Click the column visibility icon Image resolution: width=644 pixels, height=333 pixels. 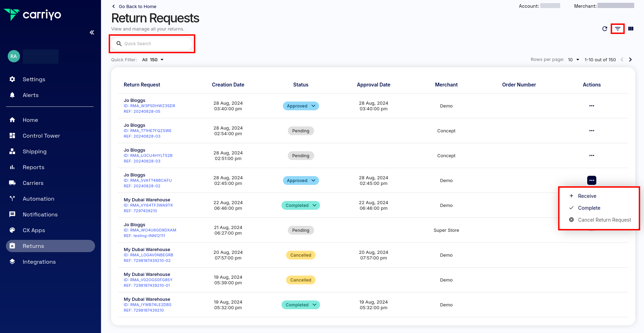point(631,29)
